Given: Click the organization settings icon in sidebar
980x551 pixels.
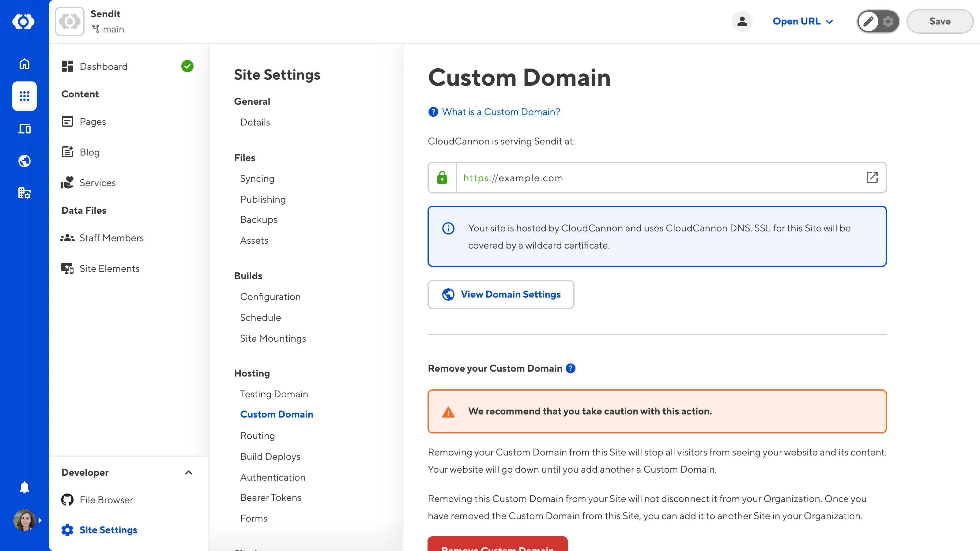Looking at the screenshot, I should coord(24,193).
